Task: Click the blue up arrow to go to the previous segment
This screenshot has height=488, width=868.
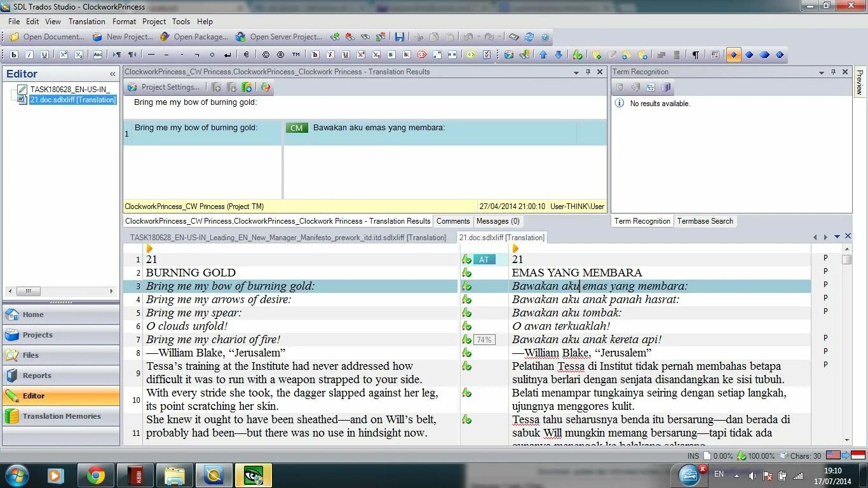Action: [543, 55]
